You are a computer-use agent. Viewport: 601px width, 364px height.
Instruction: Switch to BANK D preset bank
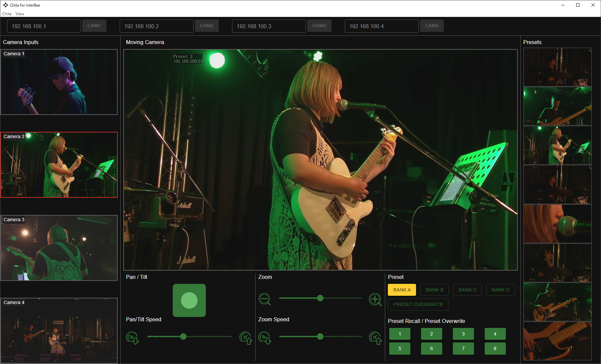[x=500, y=290]
